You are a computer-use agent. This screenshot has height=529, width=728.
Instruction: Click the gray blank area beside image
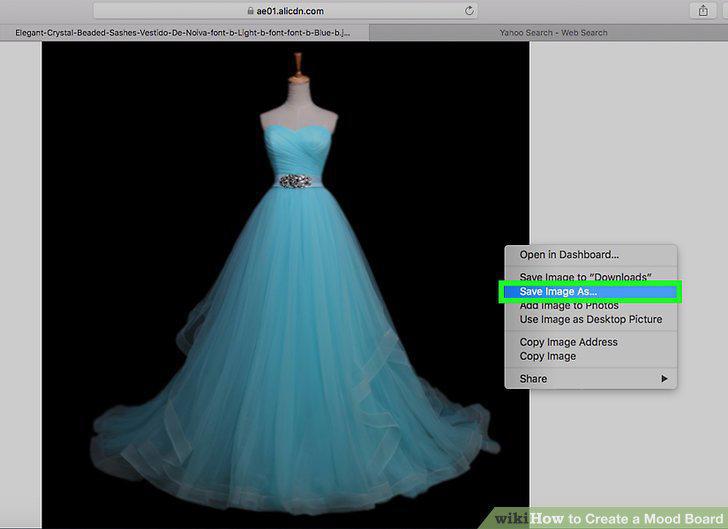tap(629, 139)
